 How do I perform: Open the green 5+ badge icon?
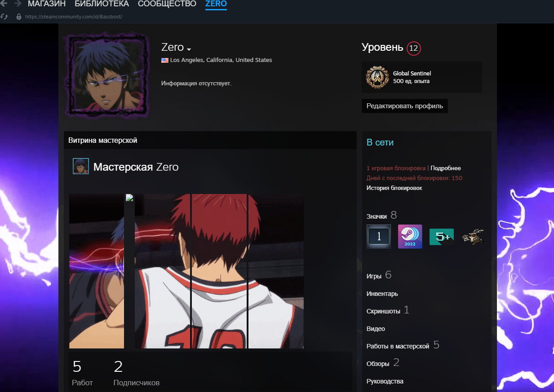[x=441, y=237]
